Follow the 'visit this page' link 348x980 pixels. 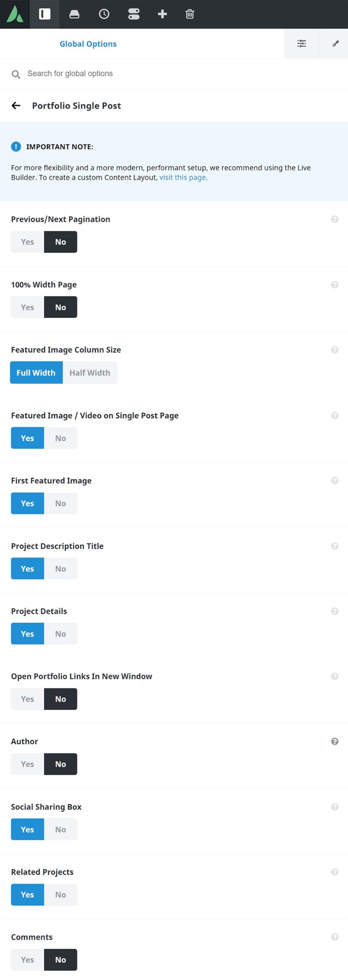[x=183, y=178]
